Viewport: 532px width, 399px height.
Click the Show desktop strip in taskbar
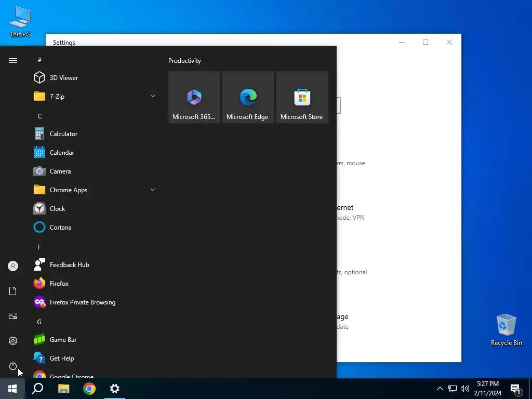530,389
